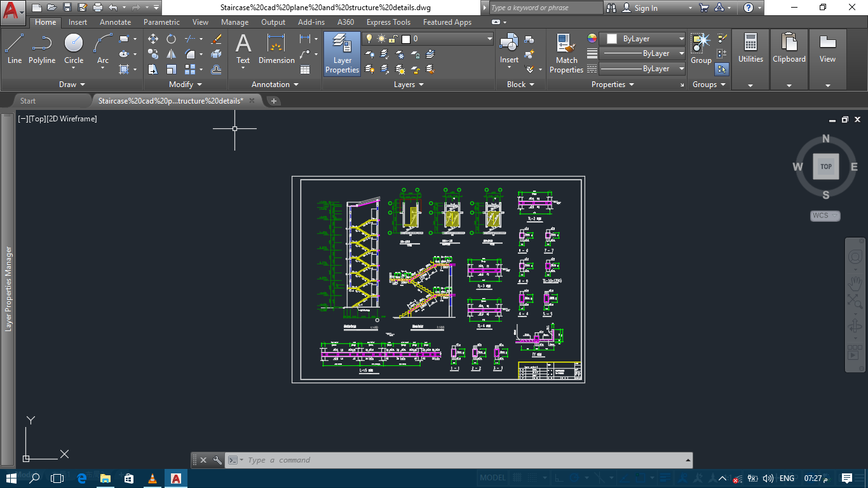Click the Group objects icon
The height and width of the screenshot is (488, 868).
pos(701,49)
